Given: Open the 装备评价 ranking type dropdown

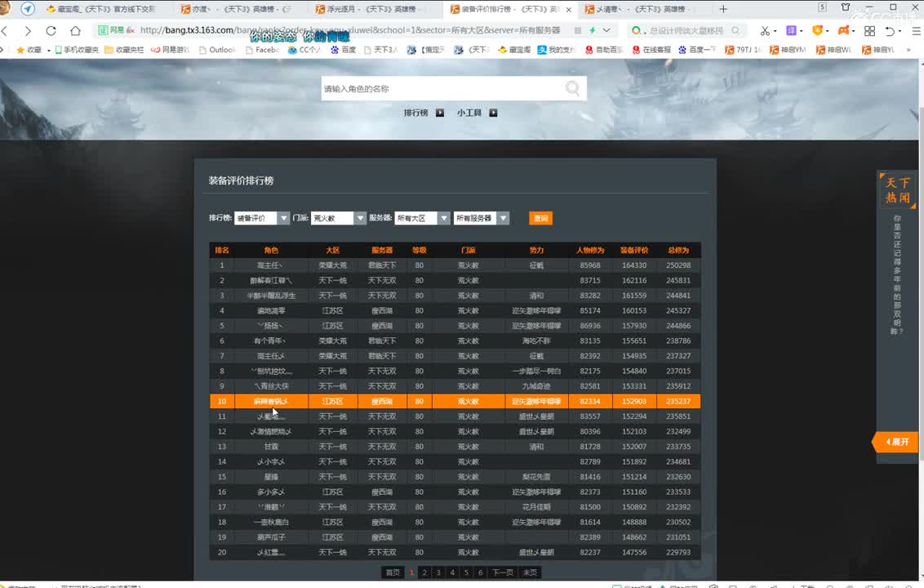Looking at the screenshot, I should (x=283, y=218).
